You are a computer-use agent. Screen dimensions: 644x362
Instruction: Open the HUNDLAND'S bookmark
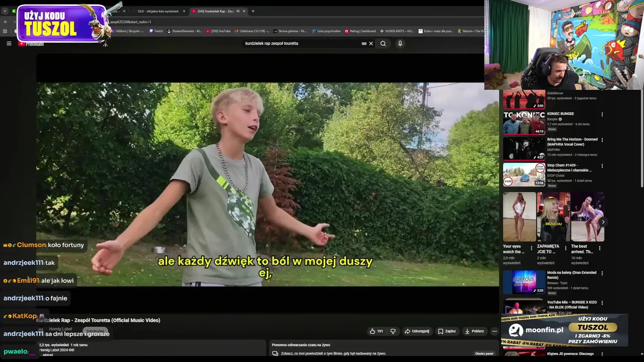click(397, 31)
